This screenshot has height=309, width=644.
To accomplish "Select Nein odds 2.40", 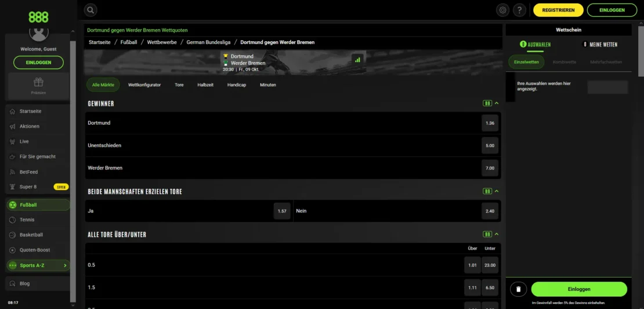I will click(x=490, y=211).
